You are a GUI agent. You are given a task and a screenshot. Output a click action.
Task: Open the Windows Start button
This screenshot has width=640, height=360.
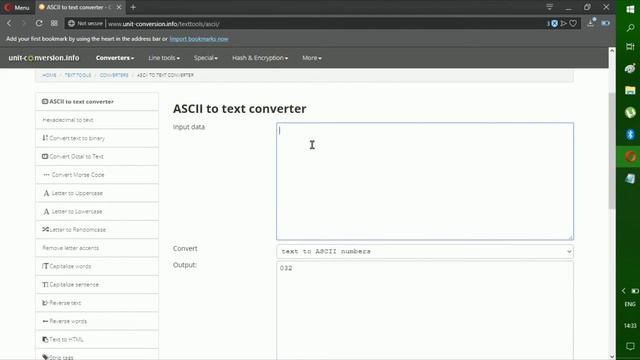click(x=630, y=9)
